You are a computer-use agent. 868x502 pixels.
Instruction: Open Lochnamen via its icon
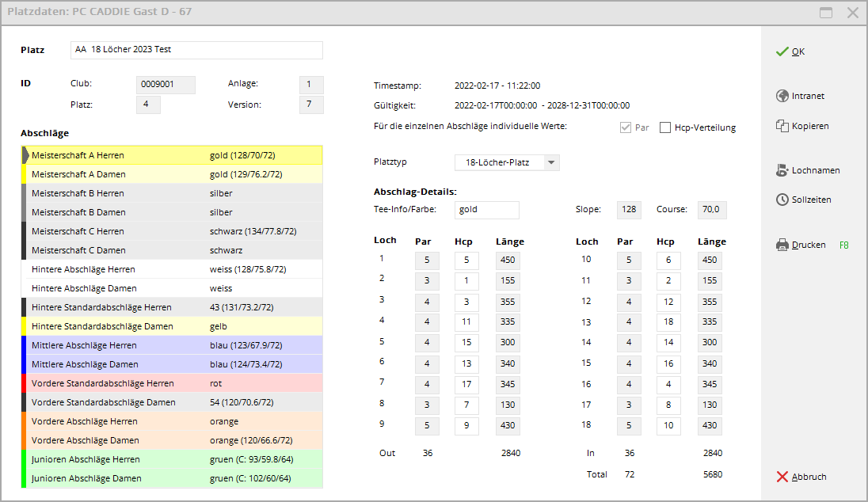782,170
